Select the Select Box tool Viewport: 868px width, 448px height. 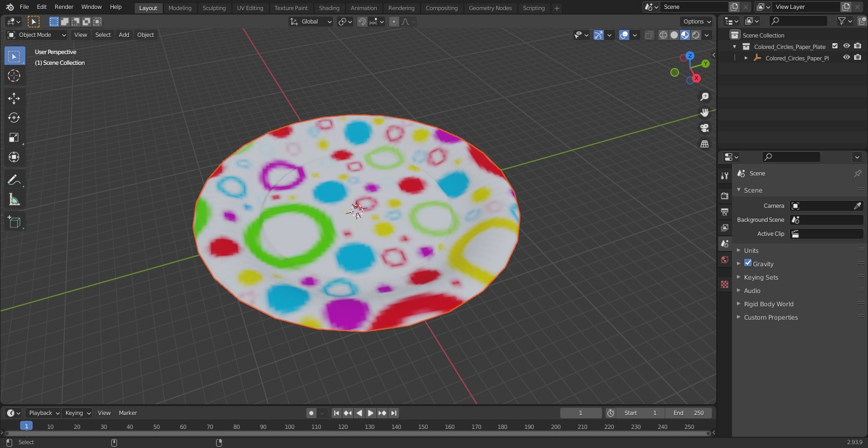tap(14, 56)
